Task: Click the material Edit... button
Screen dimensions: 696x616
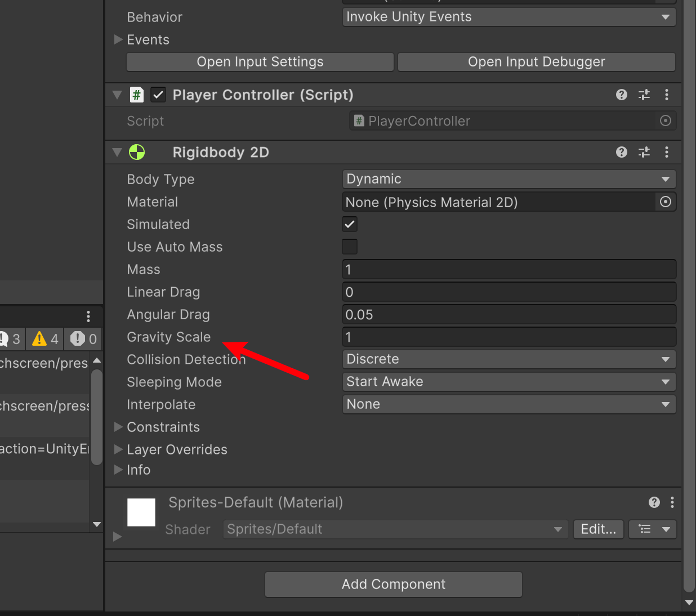Action: [x=599, y=529]
